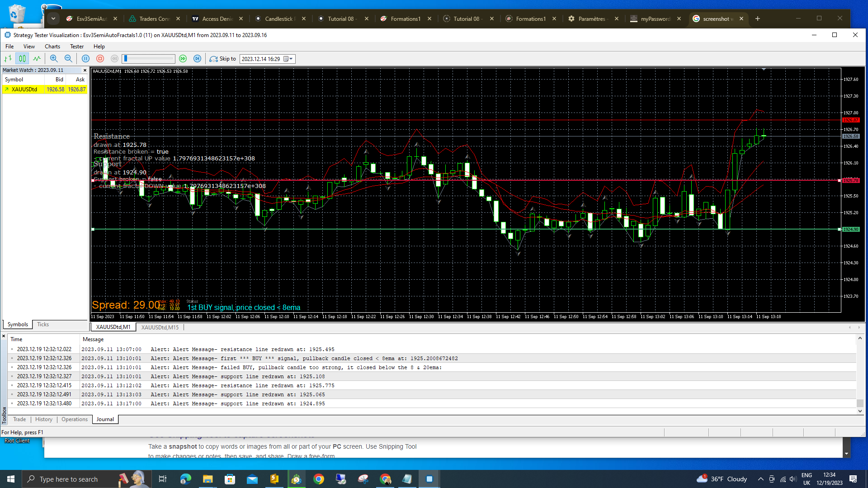This screenshot has width=868, height=488.
Task: Open Mail app from taskbar
Action: click(252, 479)
